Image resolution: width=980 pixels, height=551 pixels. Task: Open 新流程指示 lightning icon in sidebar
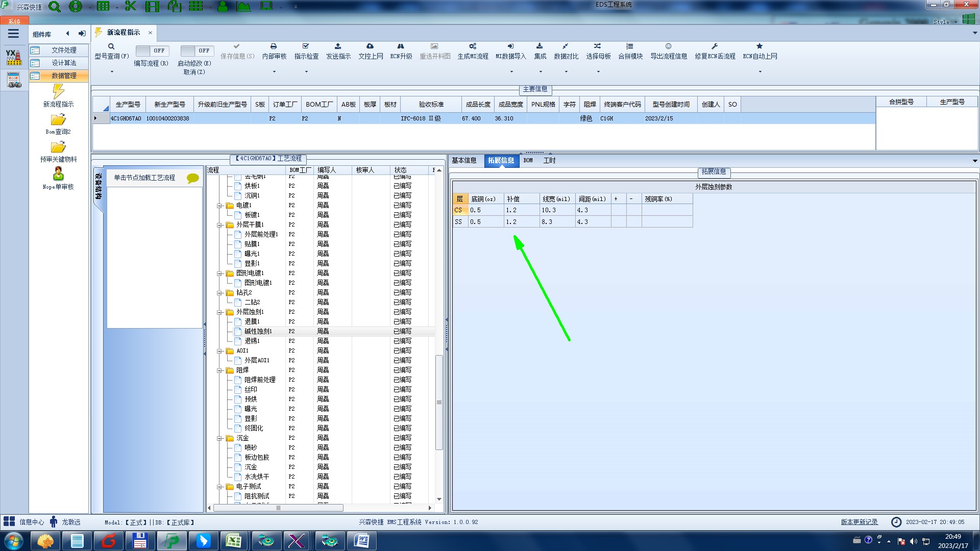pos(58,92)
